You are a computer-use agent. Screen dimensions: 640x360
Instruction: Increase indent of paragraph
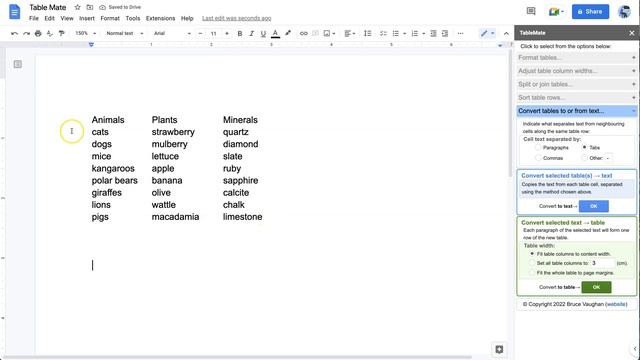[x=445, y=33]
